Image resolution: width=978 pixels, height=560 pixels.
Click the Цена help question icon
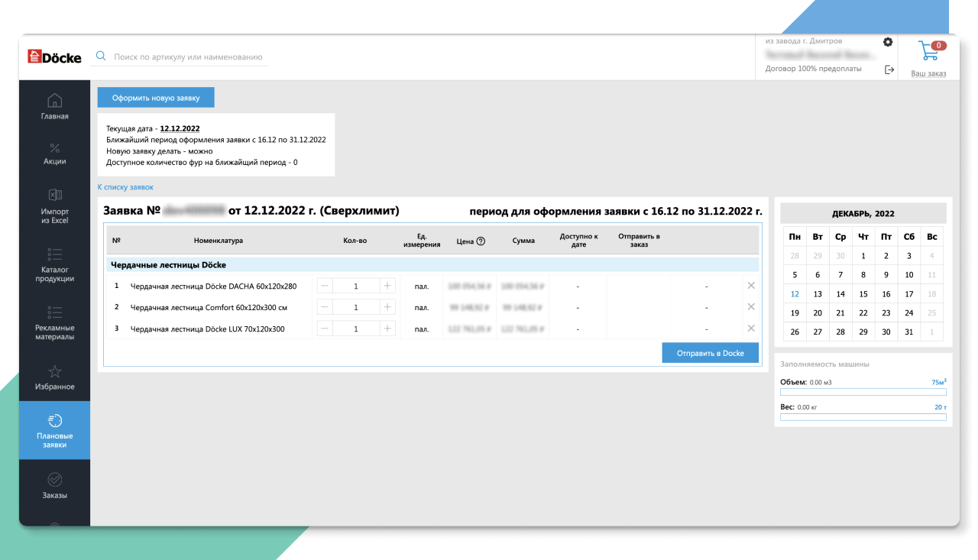pos(481,241)
